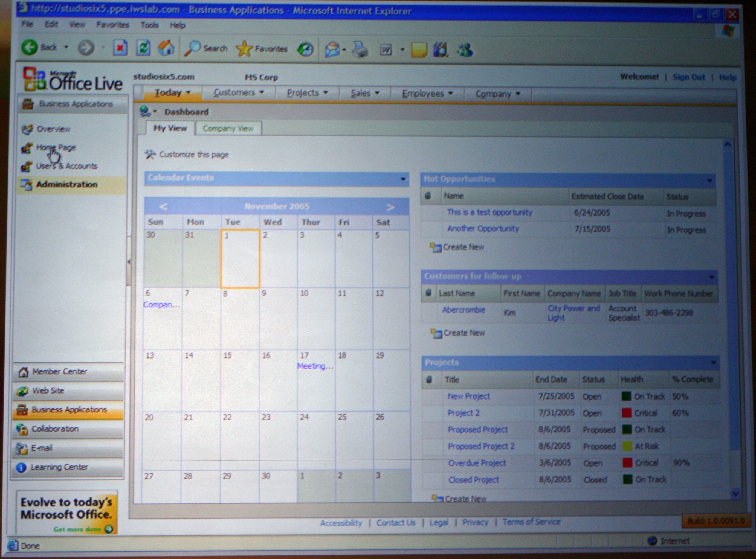Open Users & Accounts in sidebar
The width and height of the screenshot is (756, 559).
pos(66,166)
